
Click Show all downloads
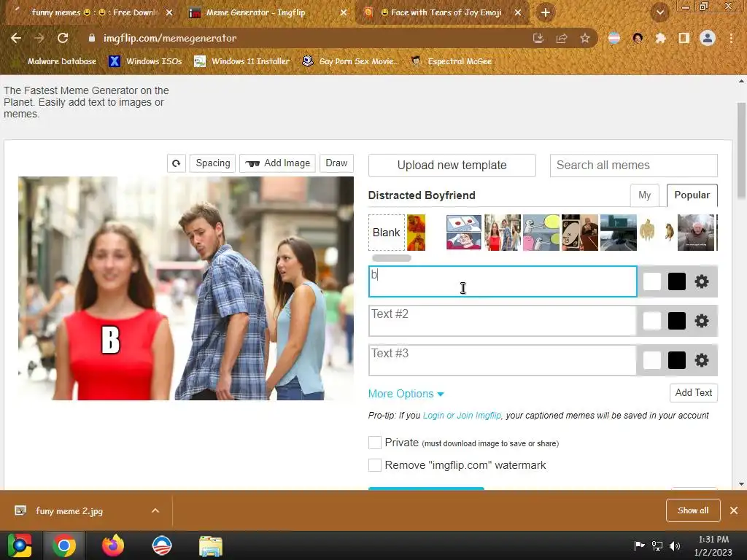(693, 510)
